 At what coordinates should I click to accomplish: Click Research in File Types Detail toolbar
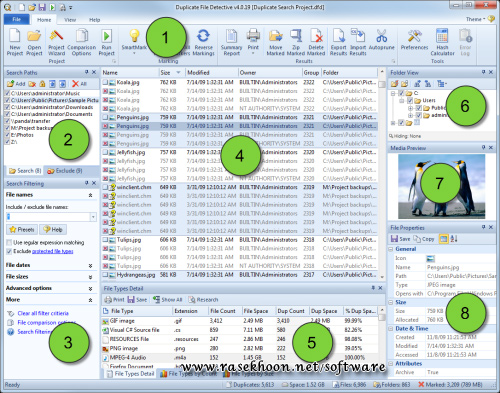[x=203, y=299]
